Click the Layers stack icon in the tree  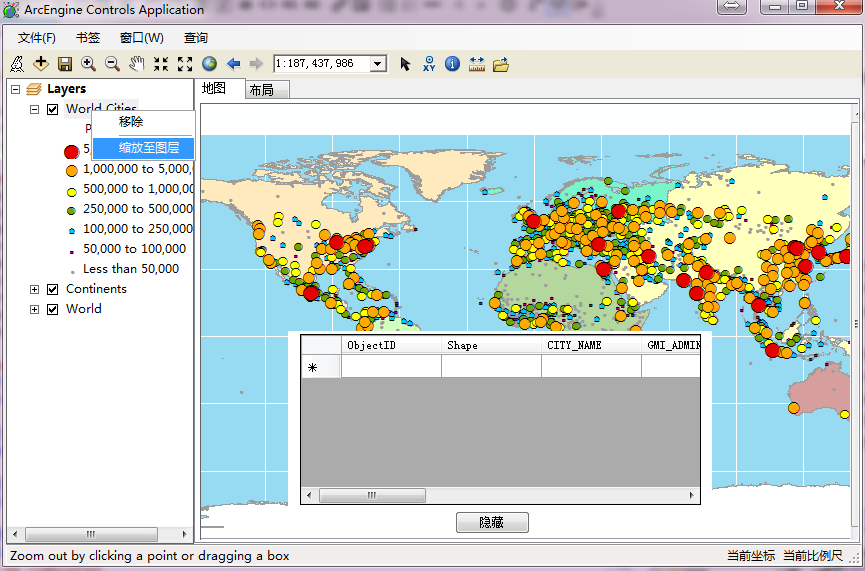[34, 89]
